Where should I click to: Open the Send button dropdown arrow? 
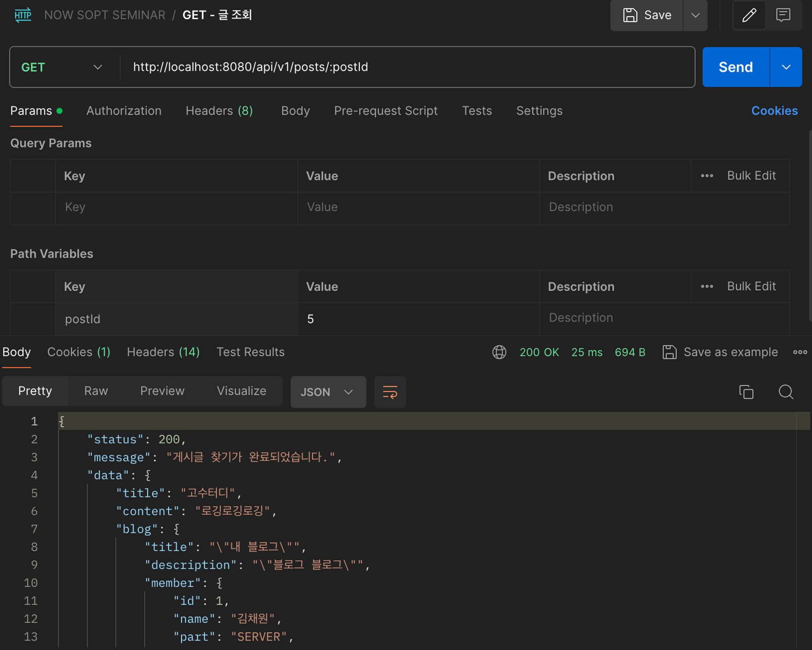click(786, 67)
